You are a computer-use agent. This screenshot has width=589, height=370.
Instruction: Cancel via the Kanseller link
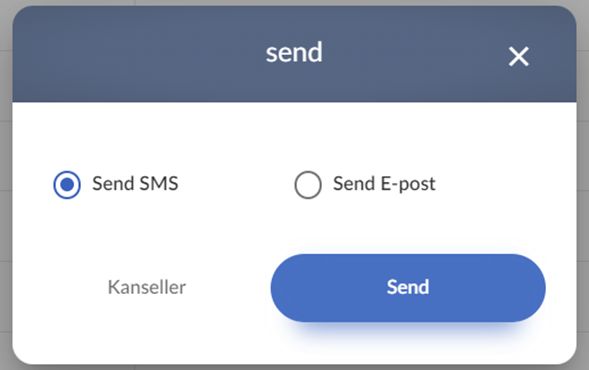coord(147,287)
